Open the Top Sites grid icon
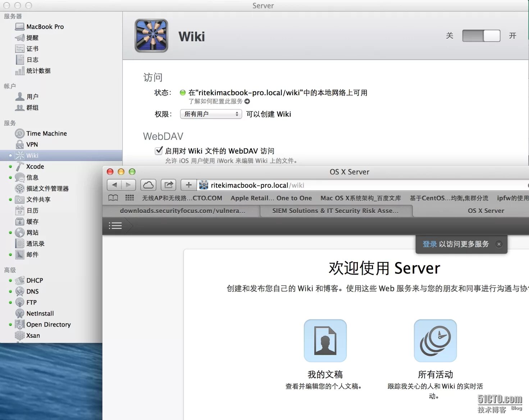 pyautogui.click(x=129, y=198)
